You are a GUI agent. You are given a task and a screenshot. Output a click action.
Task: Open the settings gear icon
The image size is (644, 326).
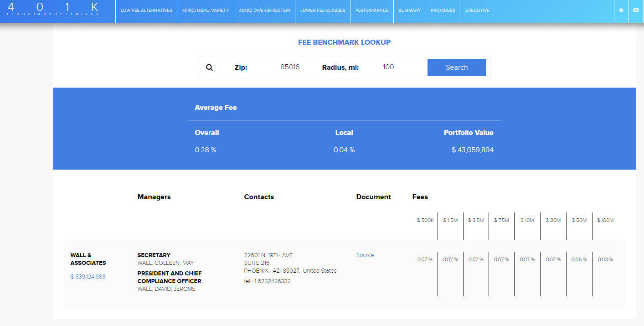pyautogui.click(x=621, y=10)
